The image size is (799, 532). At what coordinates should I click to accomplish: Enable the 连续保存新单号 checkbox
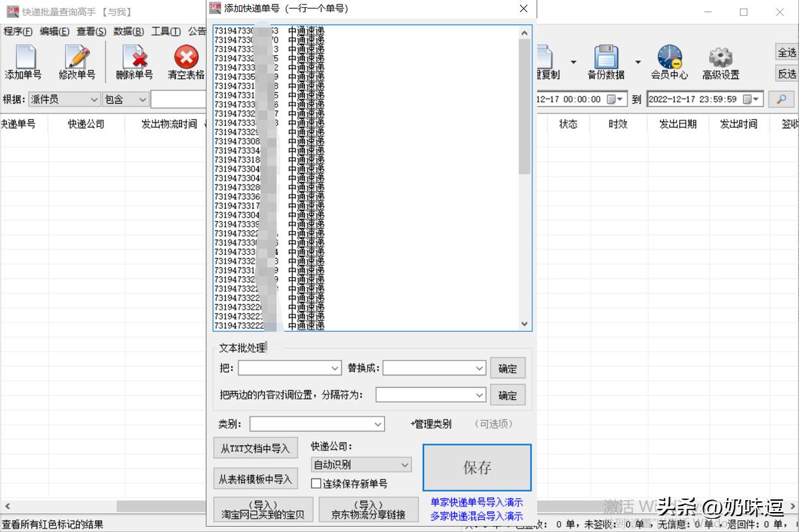point(316,483)
